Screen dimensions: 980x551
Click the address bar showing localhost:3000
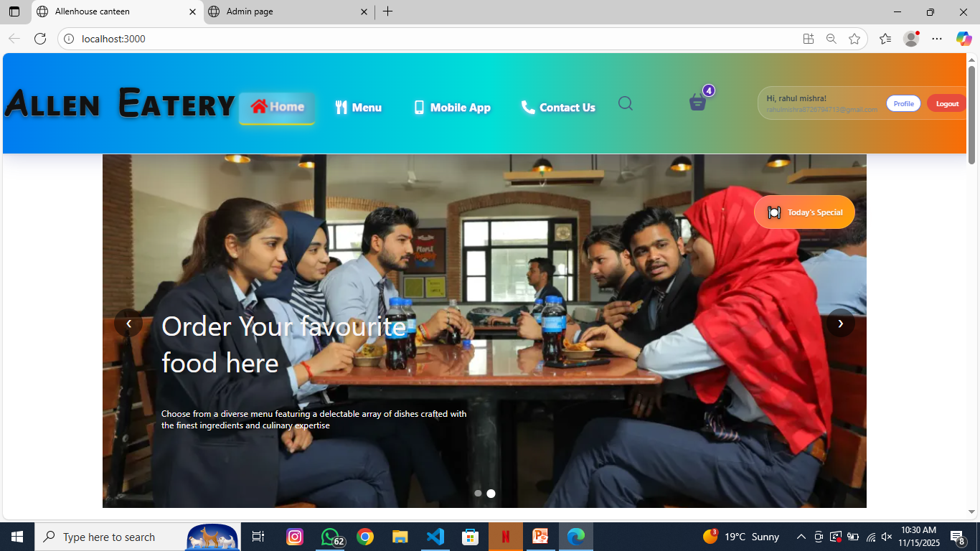coord(430,39)
